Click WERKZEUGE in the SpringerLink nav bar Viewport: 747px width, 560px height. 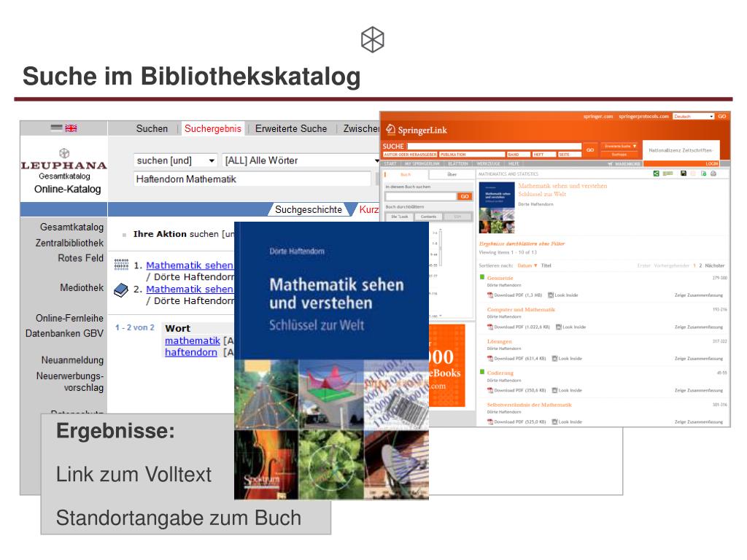pyautogui.click(x=488, y=164)
